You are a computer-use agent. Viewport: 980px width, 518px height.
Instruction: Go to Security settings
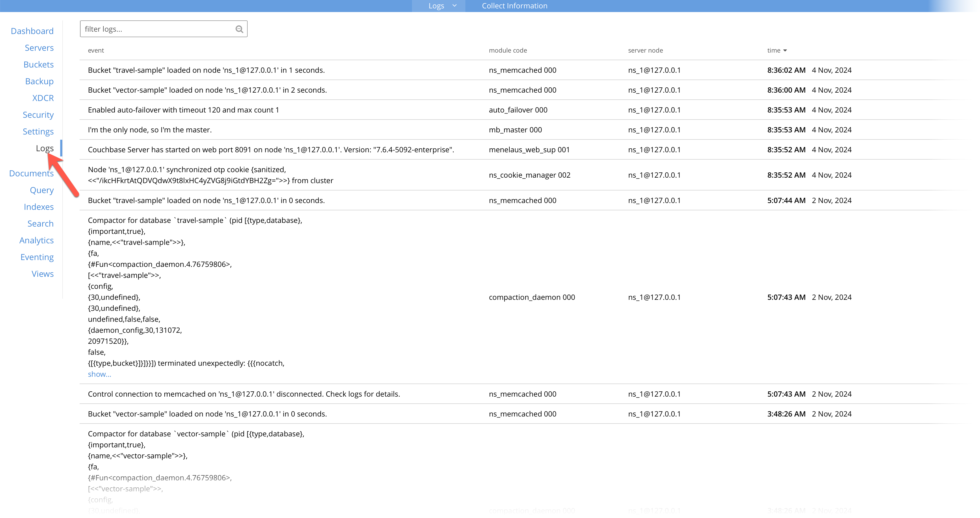click(38, 115)
